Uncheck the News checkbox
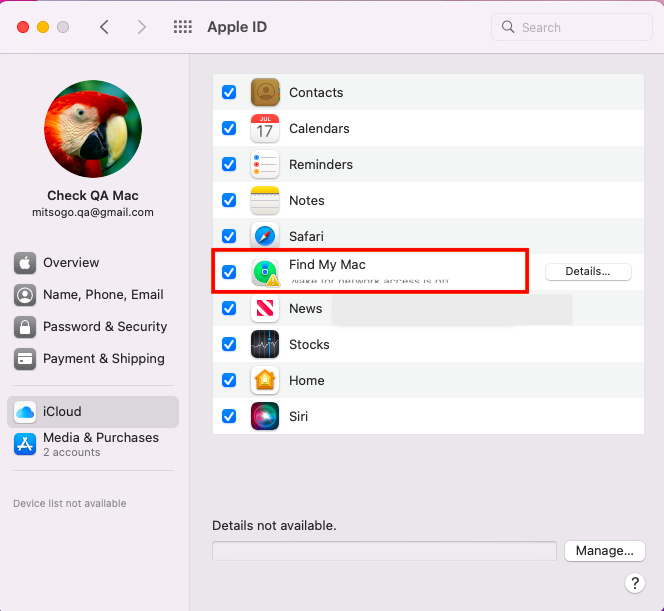This screenshot has height=611, width=664. pos(229,308)
